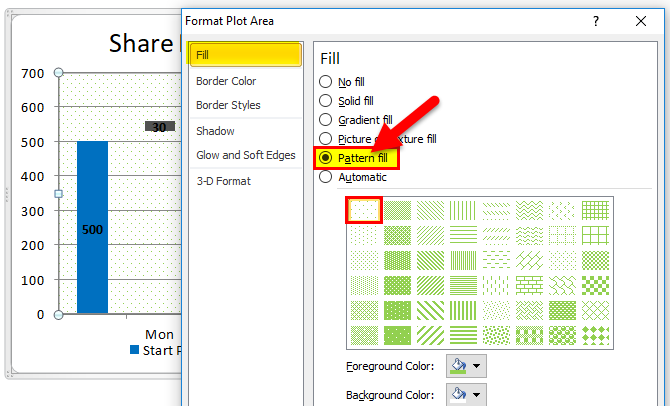
Task: Select the blue 500 bar in chart
Action: [x=92, y=227]
